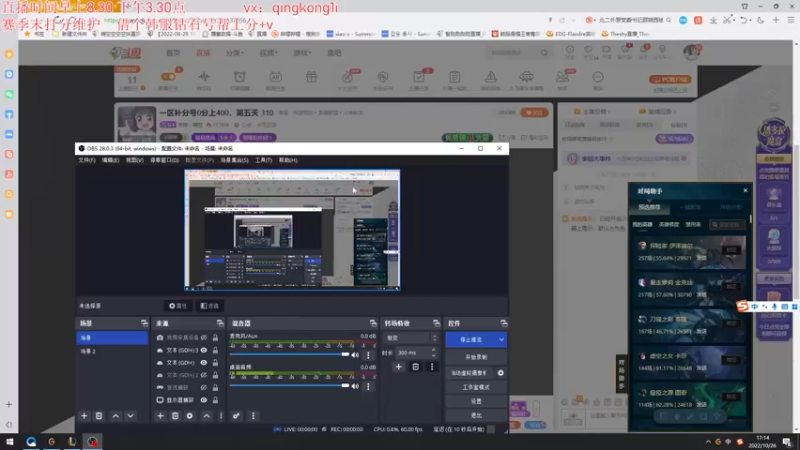Move selected scene up in scenes panel
The height and width of the screenshot is (450, 800).
[116, 416]
